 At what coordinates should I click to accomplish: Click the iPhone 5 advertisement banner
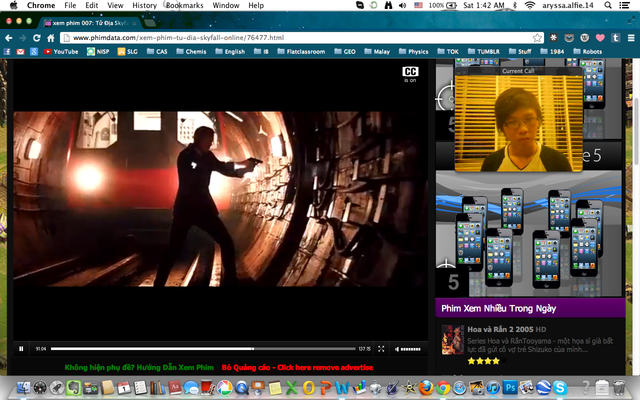[x=529, y=234]
